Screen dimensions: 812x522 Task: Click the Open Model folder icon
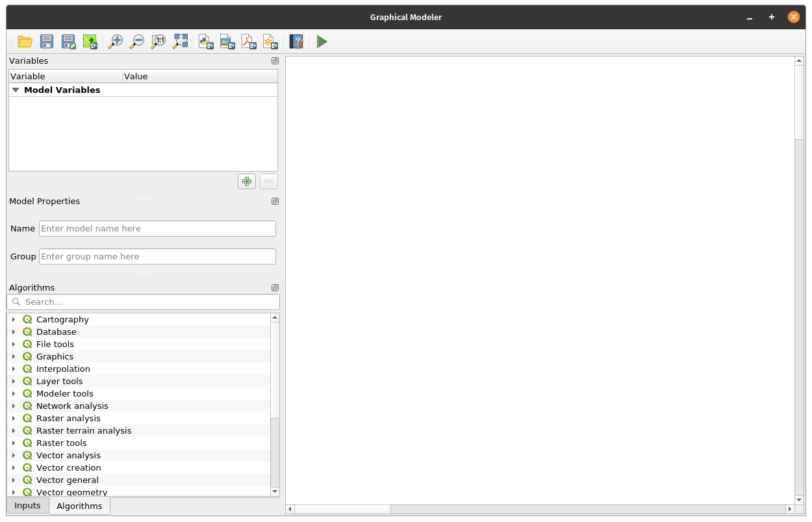[25, 42]
